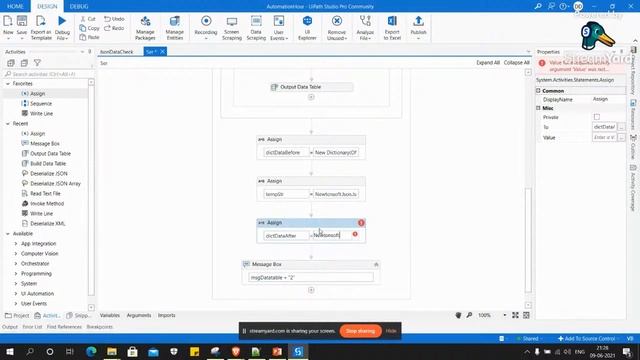Image resolution: width=640 pixels, height=360 pixels.
Task: Click the Search activities field
Action: pos(49,74)
